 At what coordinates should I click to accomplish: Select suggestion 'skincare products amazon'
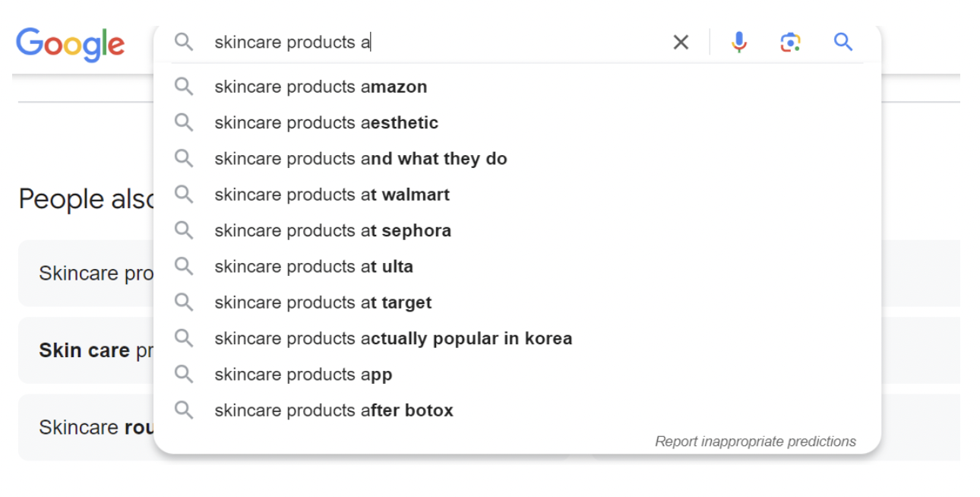(x=321, y=87)
